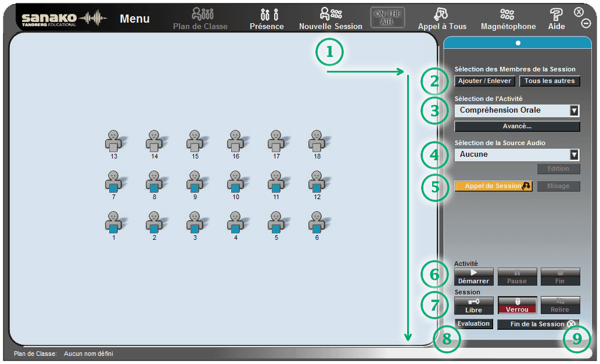Open the main Menu
600x364 pixels.
point(135,19)
